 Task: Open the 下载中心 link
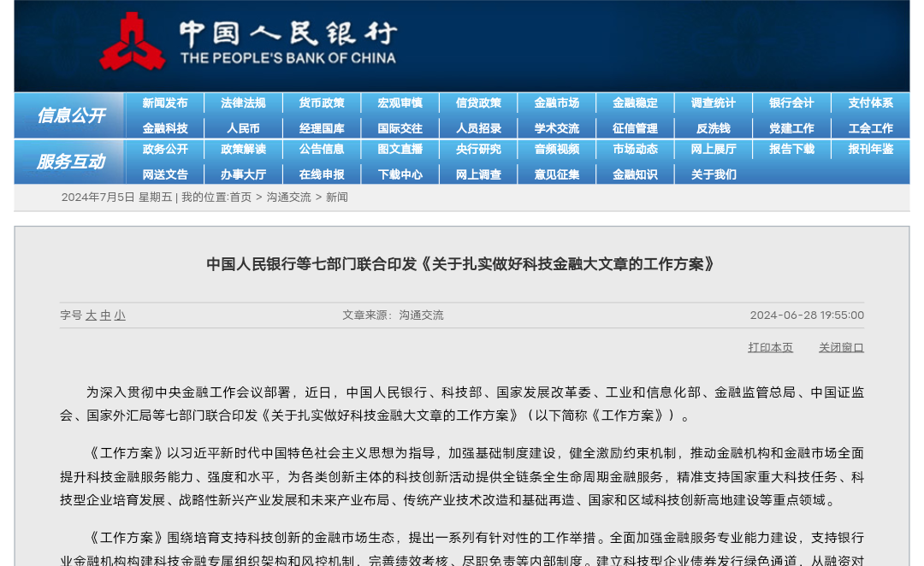point(400,174)
